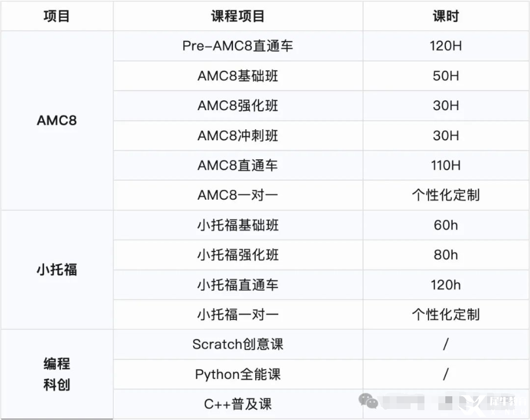530x420 pixels.
Task: Click 'AMC8一对一' course cell
Action: coord(238,195)
